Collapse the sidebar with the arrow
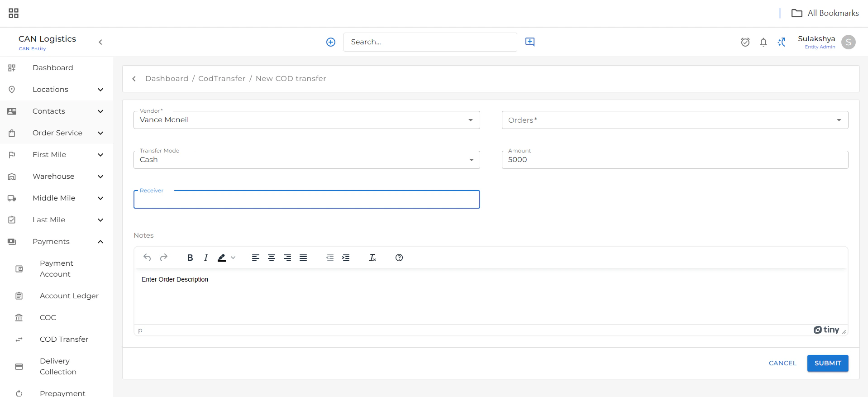868x397 pixels. [x=100, y=42]
